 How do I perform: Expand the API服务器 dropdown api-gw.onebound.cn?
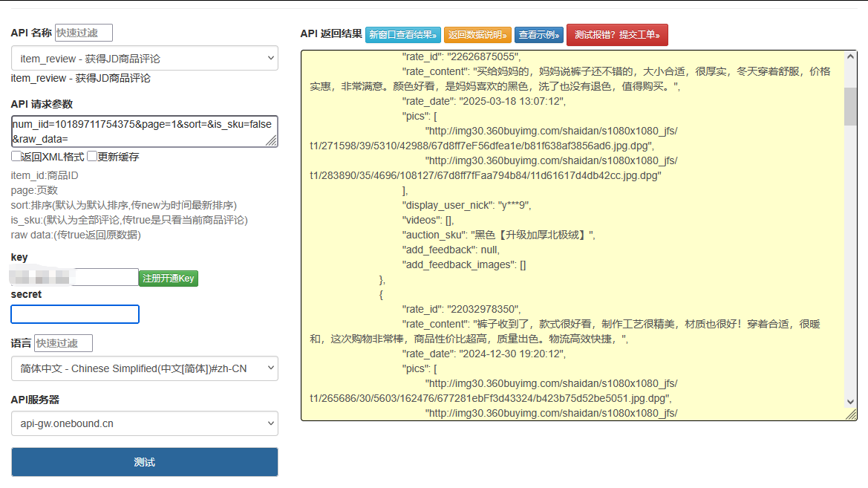click(144, 423)
